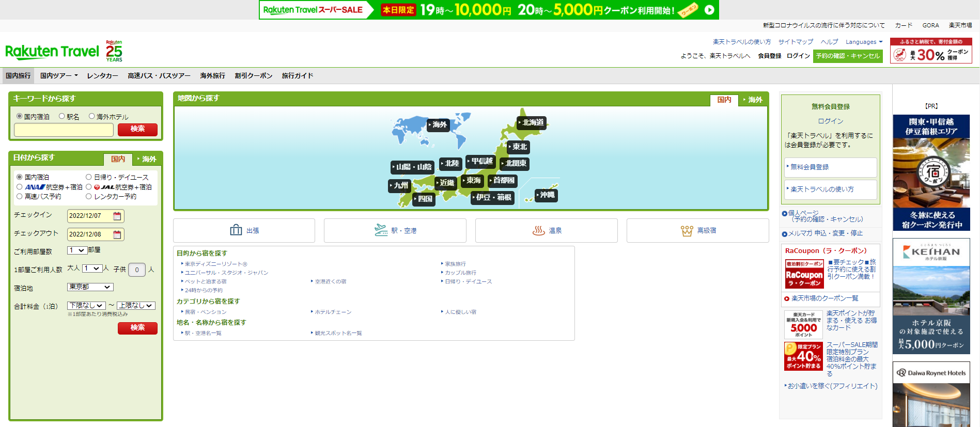Open 高速バス・バスツアー nav item

click(159, 75)
